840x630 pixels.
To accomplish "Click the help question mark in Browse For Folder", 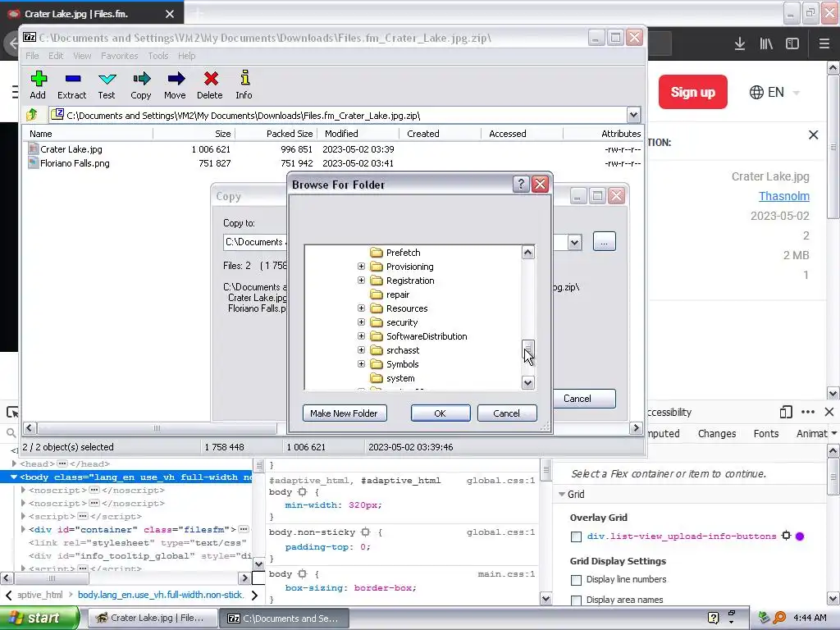I will pyautogui.click(x=521, y=185).
